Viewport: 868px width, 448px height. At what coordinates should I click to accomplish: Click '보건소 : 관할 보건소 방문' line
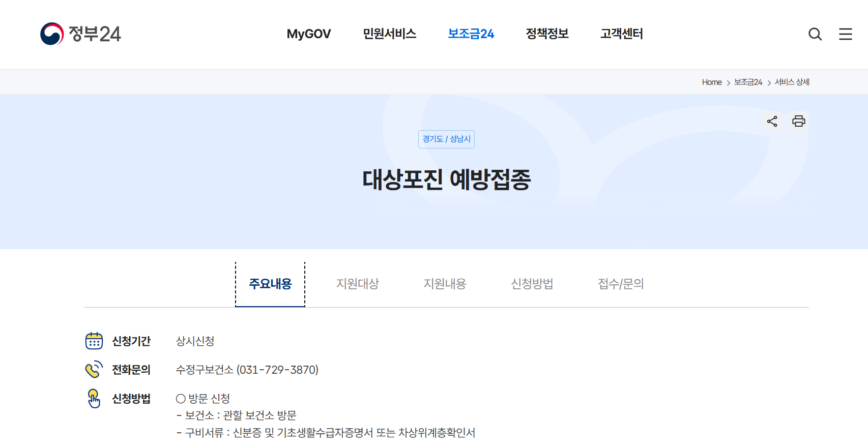pos(237,415)
